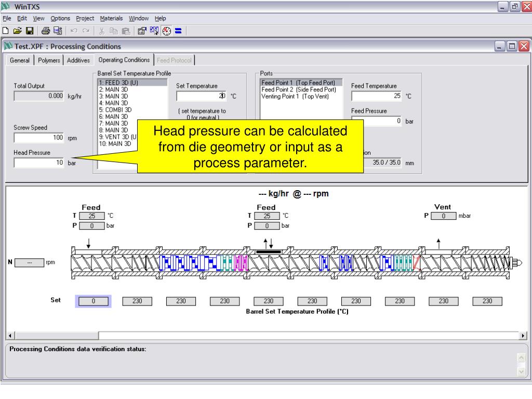Viewport: 532px width, 399px height.
Task: Open the Project menu
Action: coord(85,18)
